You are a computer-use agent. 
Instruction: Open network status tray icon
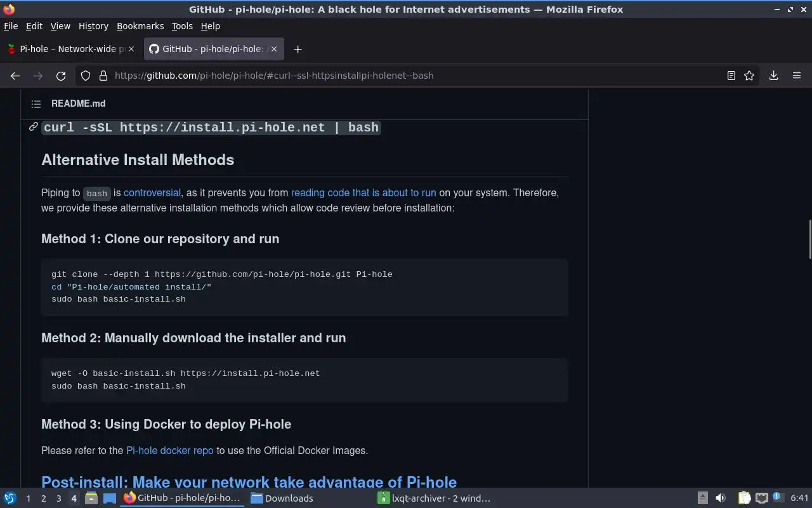(762, 498)
